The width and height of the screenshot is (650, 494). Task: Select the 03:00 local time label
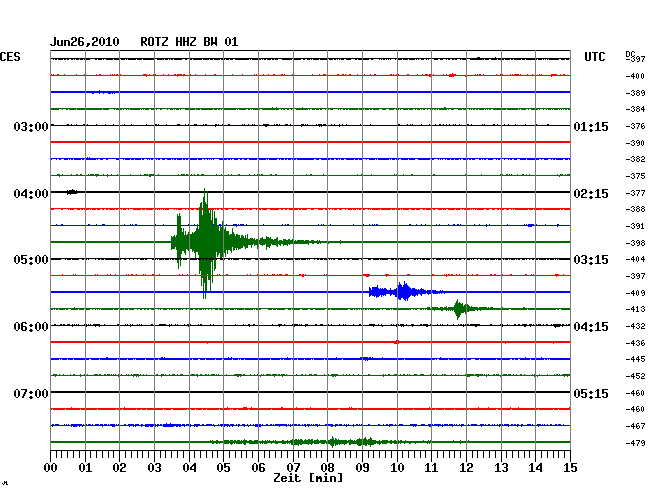pyautogui.click(x=31, y=126)
